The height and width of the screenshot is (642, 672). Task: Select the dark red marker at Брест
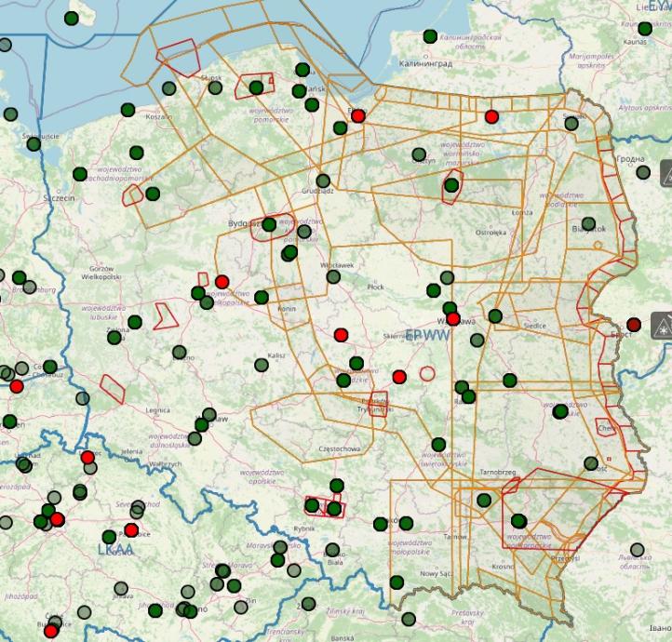click(634, 325)
